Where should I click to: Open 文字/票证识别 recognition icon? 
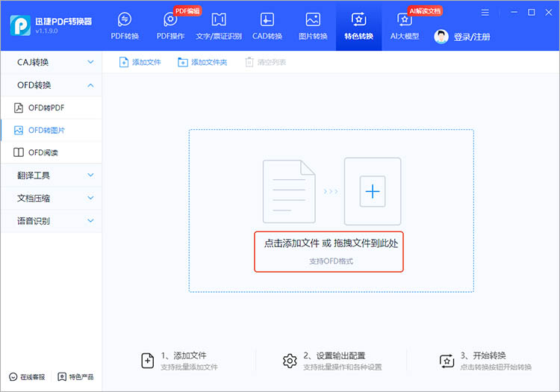pos(219,19)
